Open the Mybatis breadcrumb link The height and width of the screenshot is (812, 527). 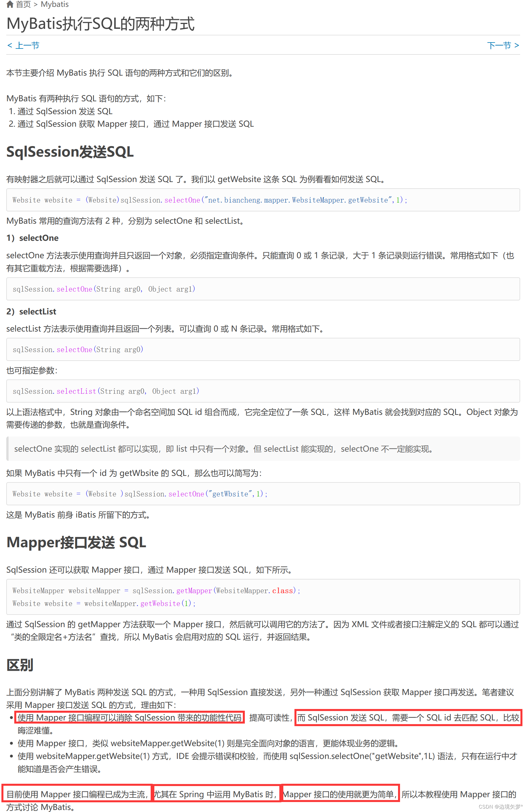tap(54, 5)
